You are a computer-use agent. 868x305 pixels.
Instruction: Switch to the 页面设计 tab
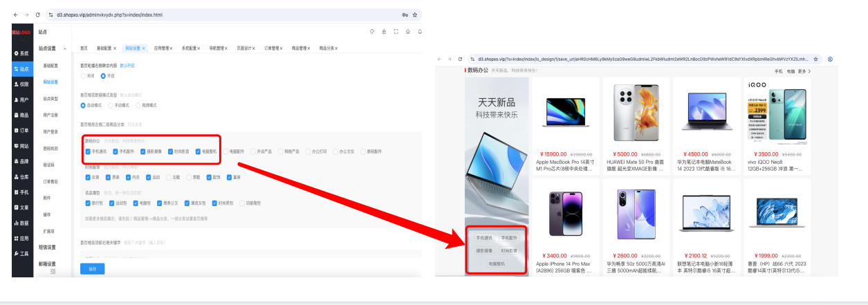pyautogui.click(x=243, y=48)
